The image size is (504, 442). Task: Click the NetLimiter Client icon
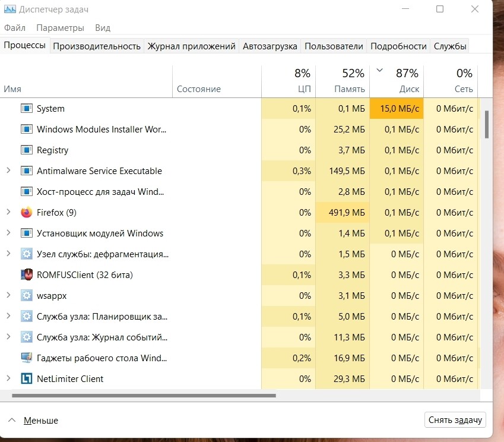pos(26,378)
